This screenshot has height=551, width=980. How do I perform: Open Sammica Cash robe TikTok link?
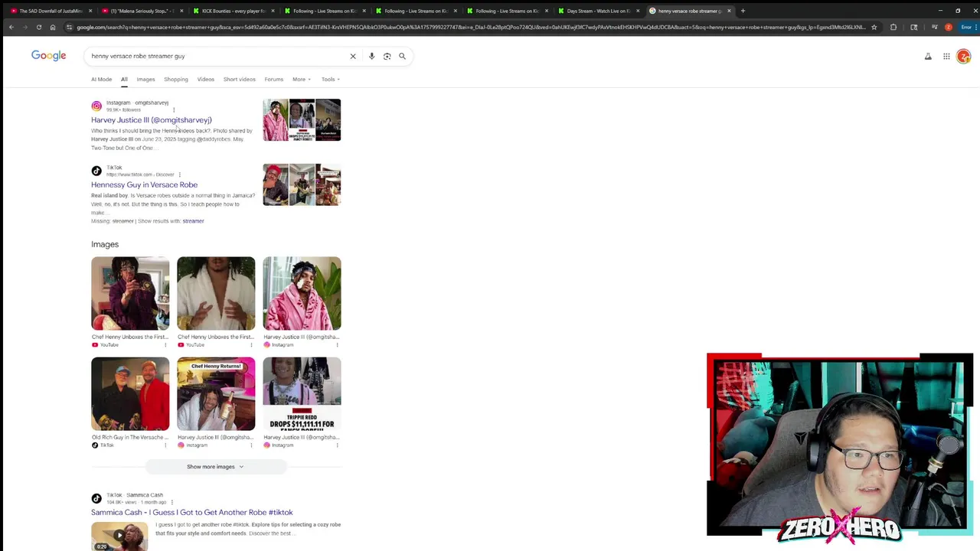[x=191, y=513]
